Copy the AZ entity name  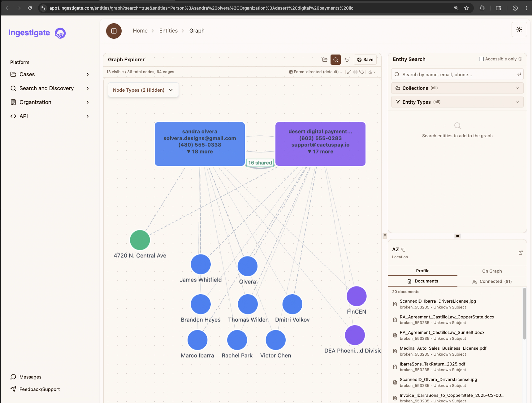point(403,250)
